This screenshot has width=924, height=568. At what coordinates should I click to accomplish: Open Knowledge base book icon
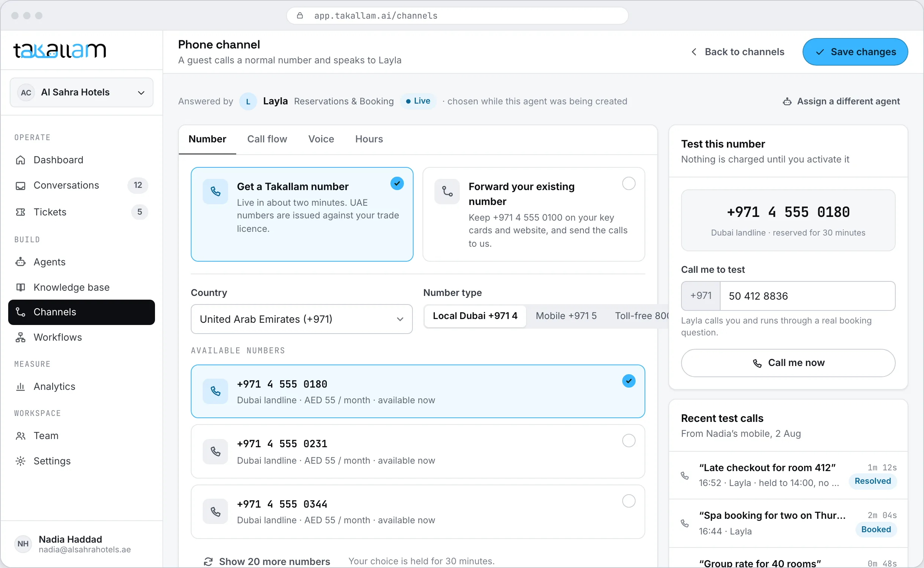point(20,287)
